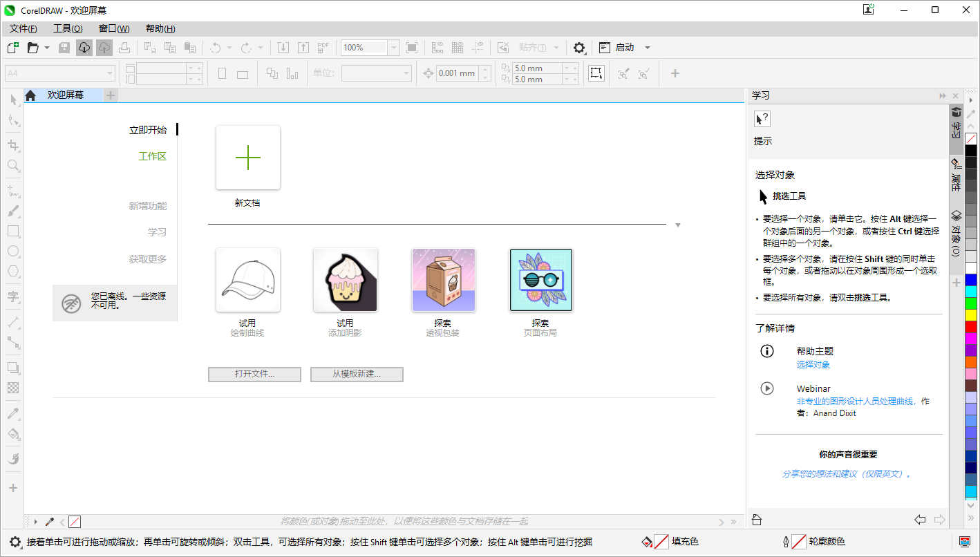Select the Parallel Dimension tool
Viewport: 980px width, 557px height.
pyautogui.click(x=13, y=322)
